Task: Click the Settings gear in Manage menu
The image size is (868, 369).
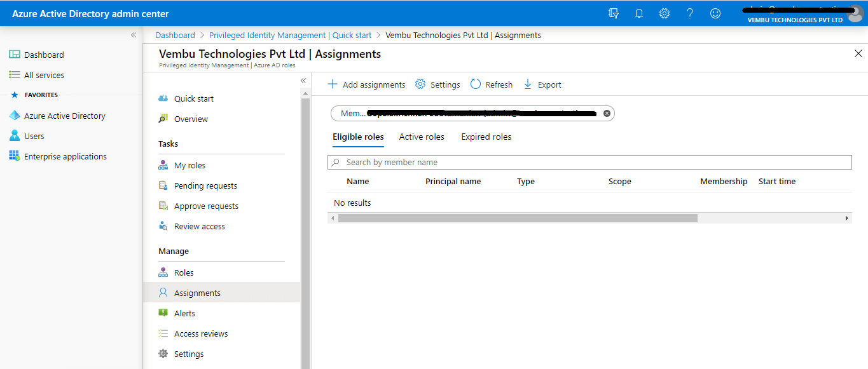Action: coord(163,354)
